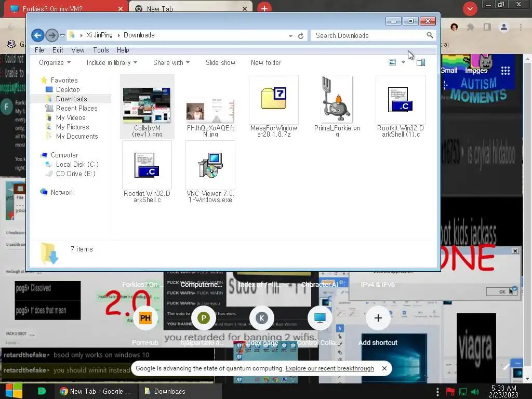Open the File menu
532x399 pixels.
39,50
